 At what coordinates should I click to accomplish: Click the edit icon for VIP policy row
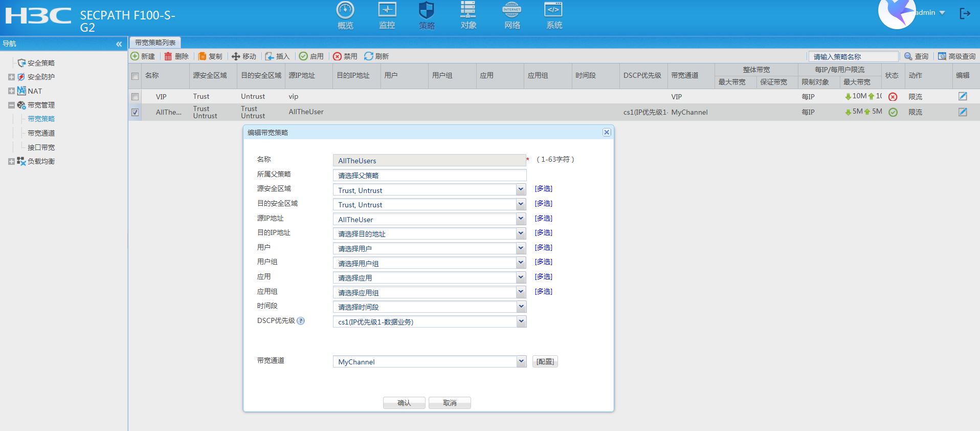(x=962, y=96)
